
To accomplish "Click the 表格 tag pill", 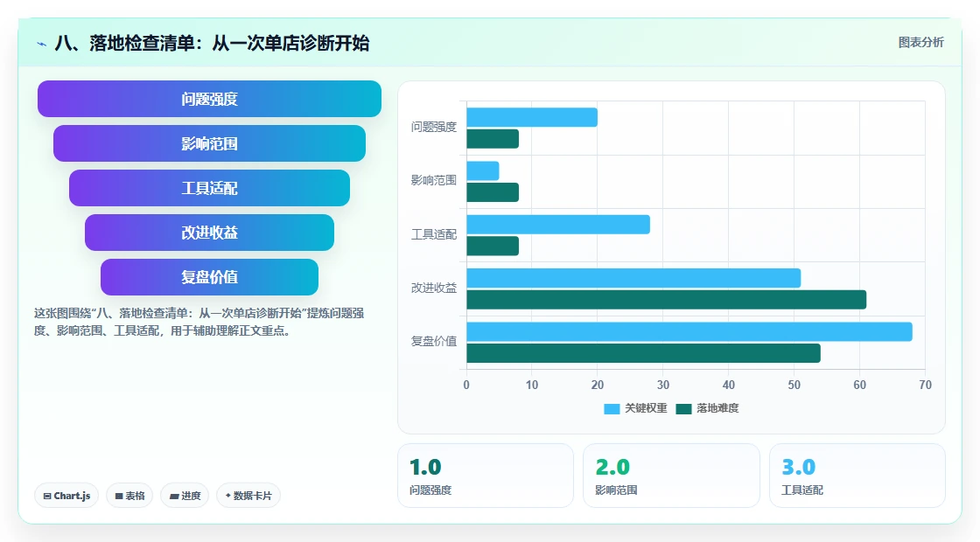I will [129, 496].
